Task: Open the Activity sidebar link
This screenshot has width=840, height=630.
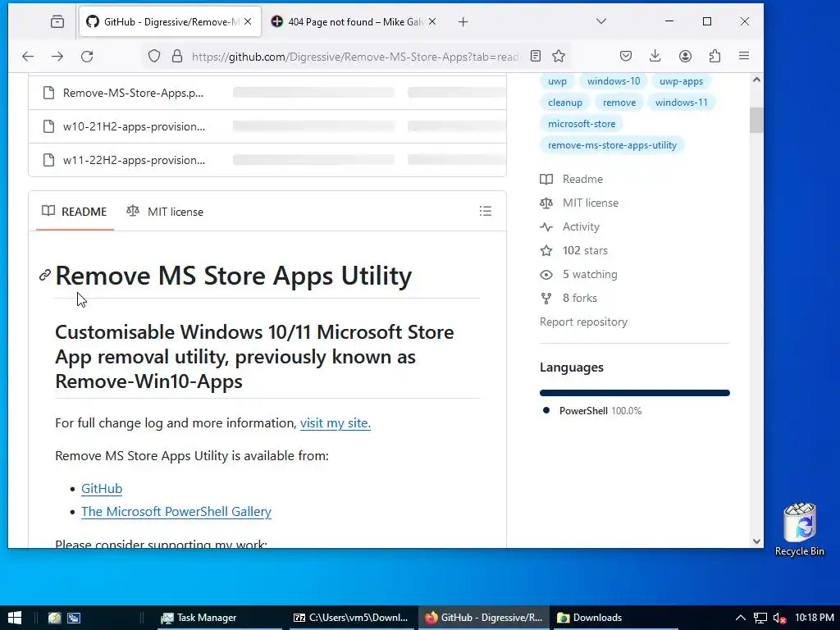Action: [569, 226]
